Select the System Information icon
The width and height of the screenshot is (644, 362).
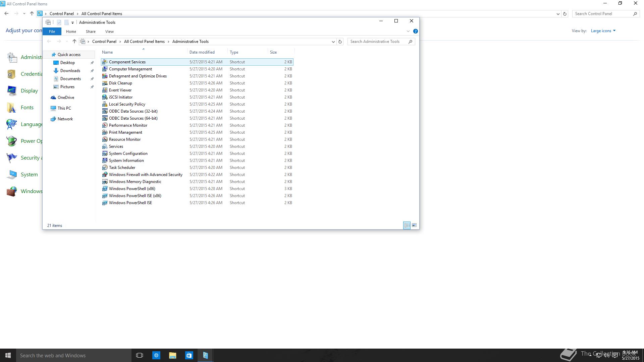coord(105,161)
